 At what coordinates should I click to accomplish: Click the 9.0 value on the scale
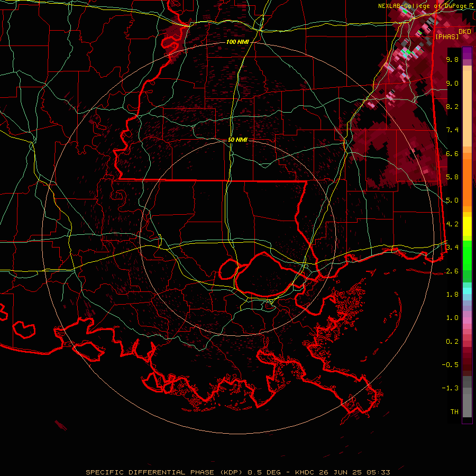coord(452,83)
